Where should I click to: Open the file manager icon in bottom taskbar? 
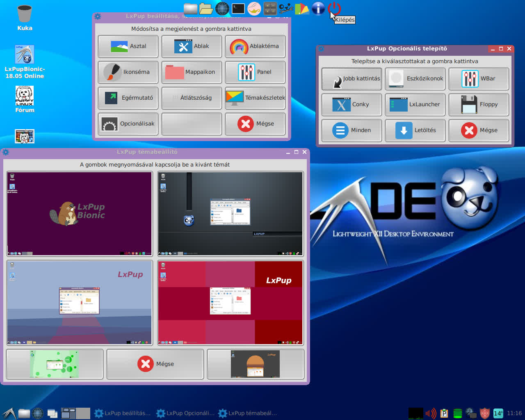(x=24, y=413)
